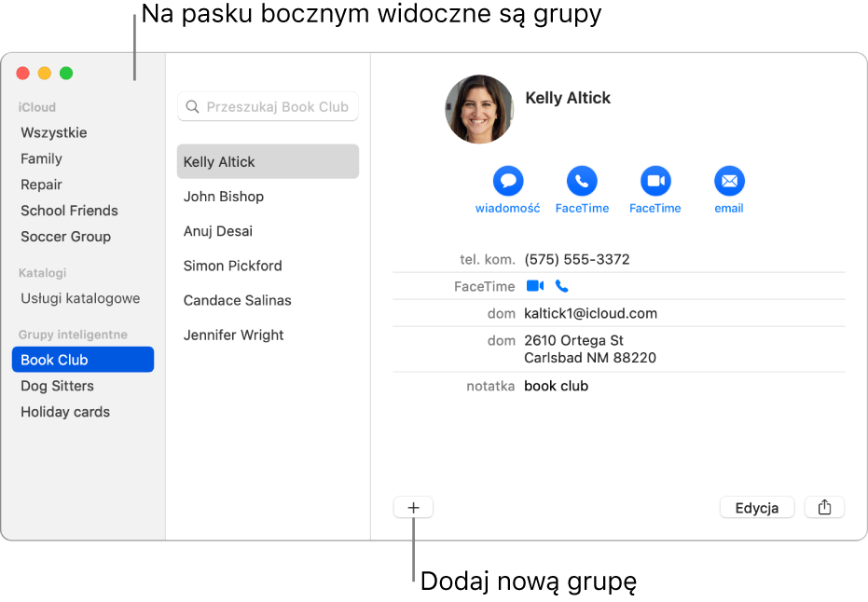
Task: Open the Soccer Group list
Action: point(66,237)
